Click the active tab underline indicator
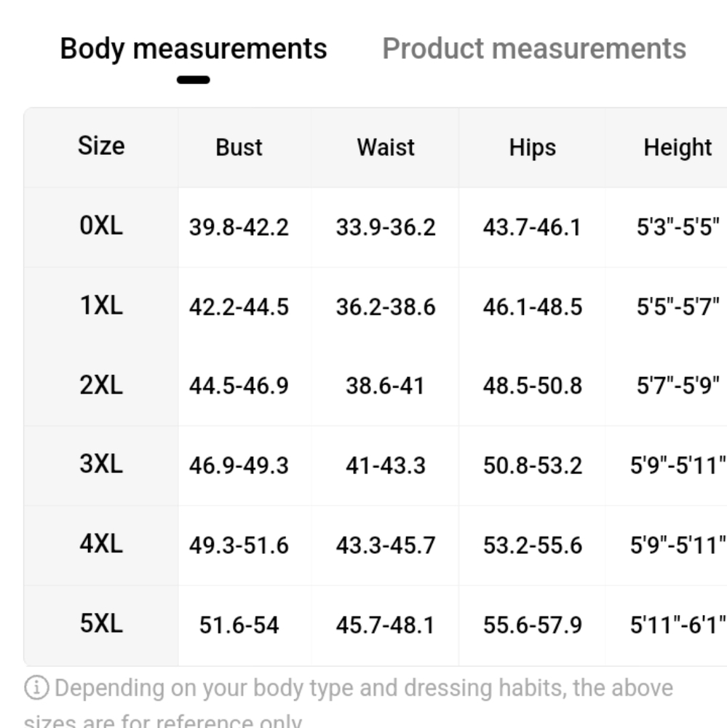This screenshot has width=727, height=728. 193,80
